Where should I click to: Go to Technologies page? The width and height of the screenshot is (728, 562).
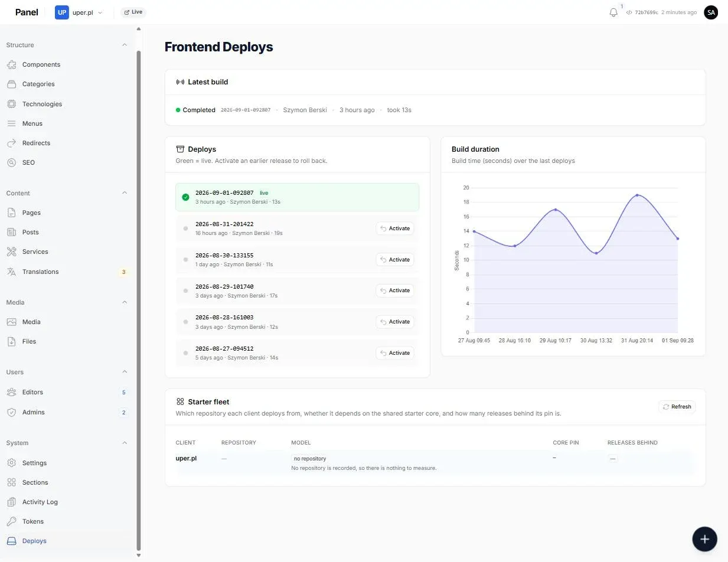[x=67, y=104]
